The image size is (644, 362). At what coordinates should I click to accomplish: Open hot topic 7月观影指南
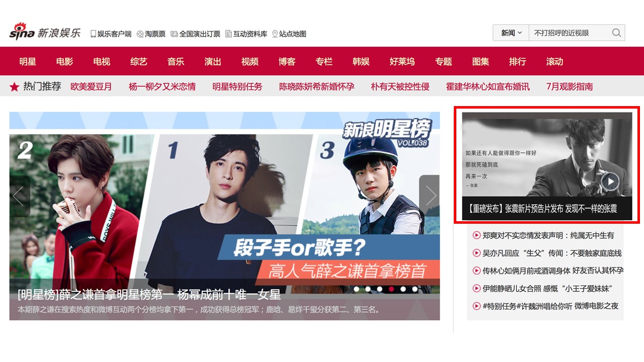(x=570, y=86)
